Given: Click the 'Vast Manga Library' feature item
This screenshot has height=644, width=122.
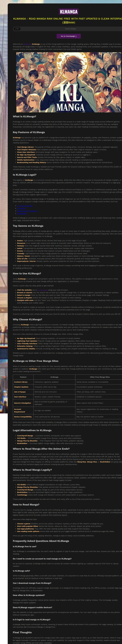Looking at the screenshot, I should tap(67, 147).
